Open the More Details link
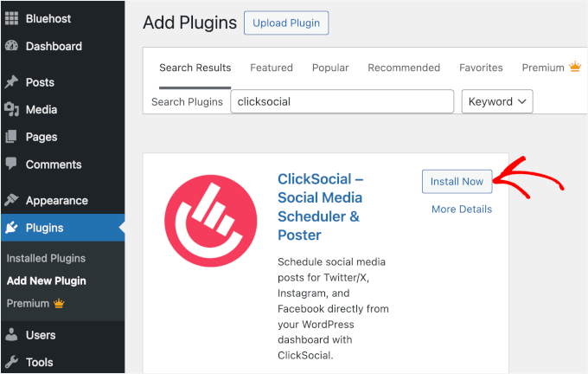This screenshot has width=588, height=374. click(x=462, y=209)
